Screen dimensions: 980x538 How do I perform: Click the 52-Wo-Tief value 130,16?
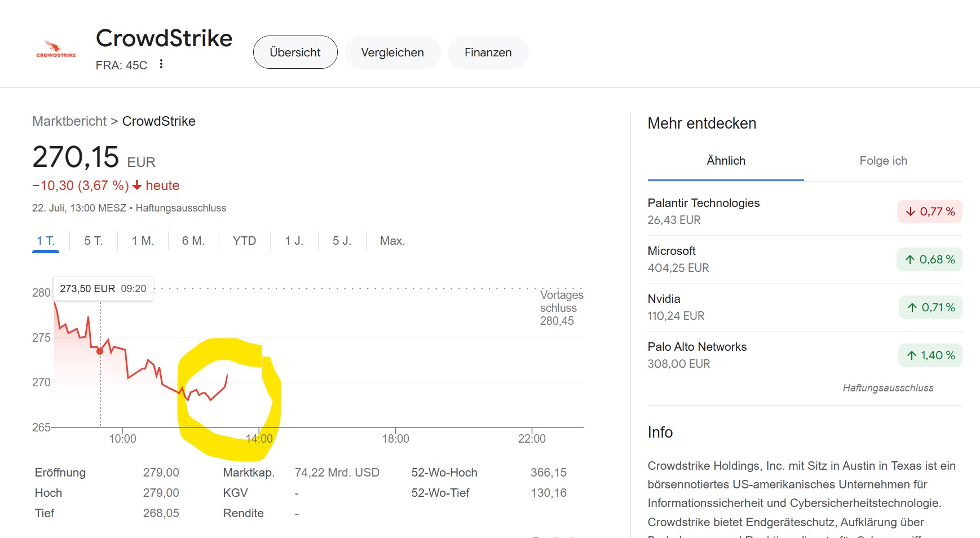click(549, 493)
